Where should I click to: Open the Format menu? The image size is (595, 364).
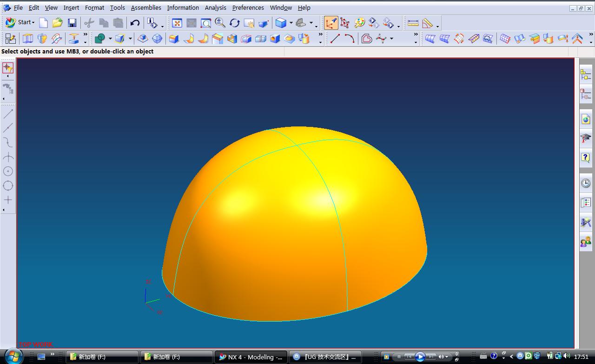click(94, 7)
